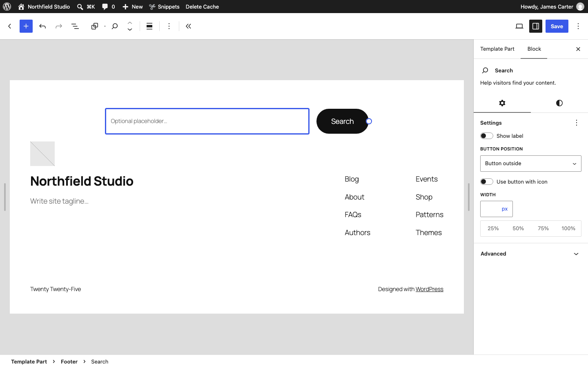The width and height of the screenshot is (588, 368).
Task: Set search width to 75%
Action: click(543, 229)
